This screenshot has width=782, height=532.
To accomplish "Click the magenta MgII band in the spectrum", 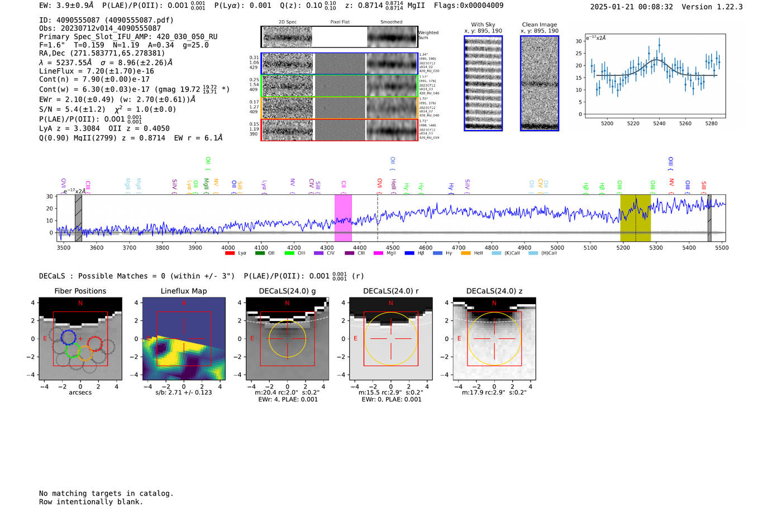I will (343, 218).
